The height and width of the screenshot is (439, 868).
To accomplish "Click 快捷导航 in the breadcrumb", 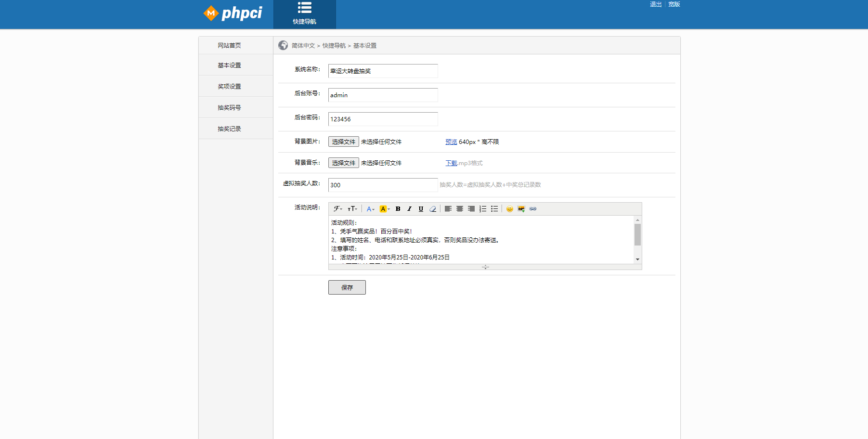I will tap(334, 46).
